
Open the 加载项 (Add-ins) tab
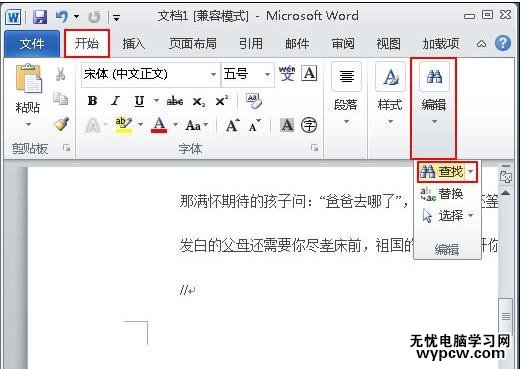tap(441, 44)
